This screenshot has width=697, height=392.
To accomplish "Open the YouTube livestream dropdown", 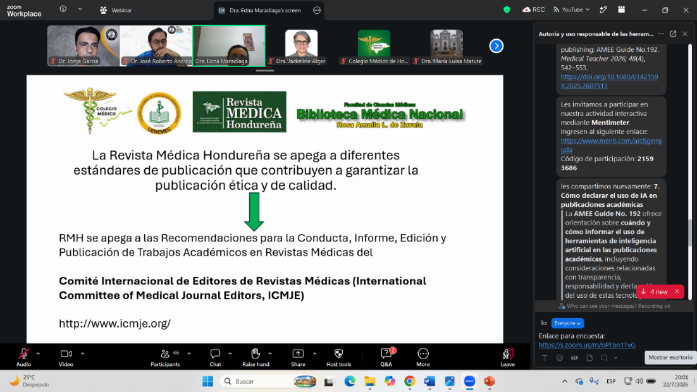I will (x=571, y=9).
